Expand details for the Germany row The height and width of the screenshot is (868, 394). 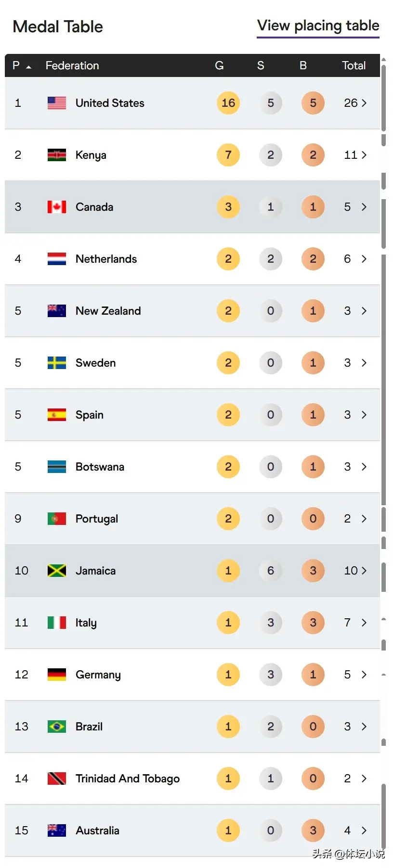pos(365,675)
